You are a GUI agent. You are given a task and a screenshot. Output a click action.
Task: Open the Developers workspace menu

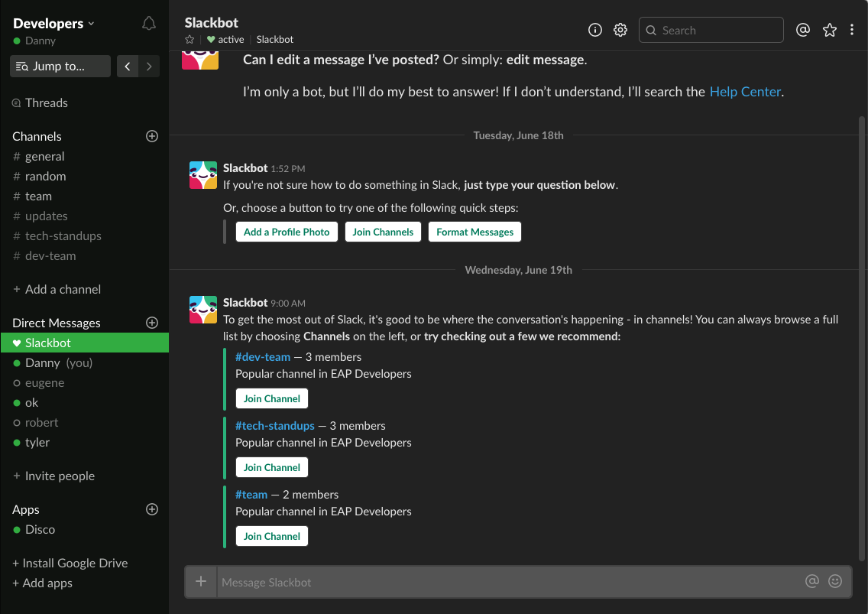click(x=53, y=23)
